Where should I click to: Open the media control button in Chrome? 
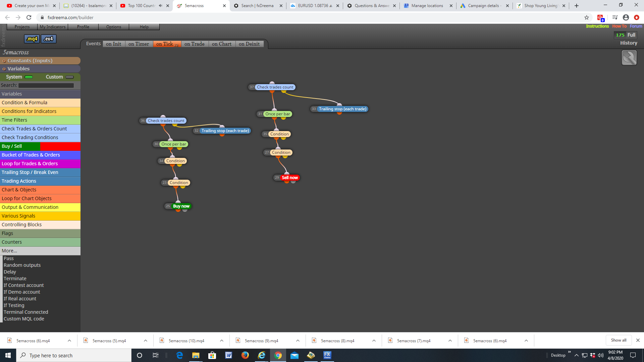(615, 17)
